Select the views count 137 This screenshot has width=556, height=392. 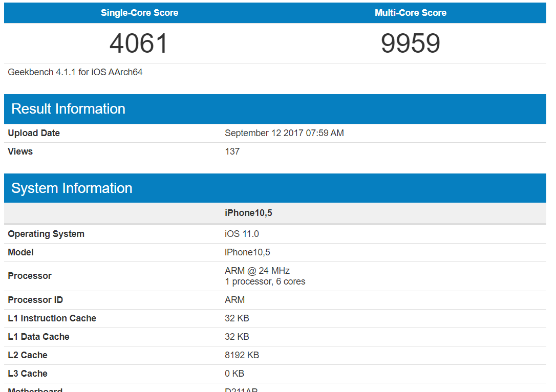pos(232,151)
